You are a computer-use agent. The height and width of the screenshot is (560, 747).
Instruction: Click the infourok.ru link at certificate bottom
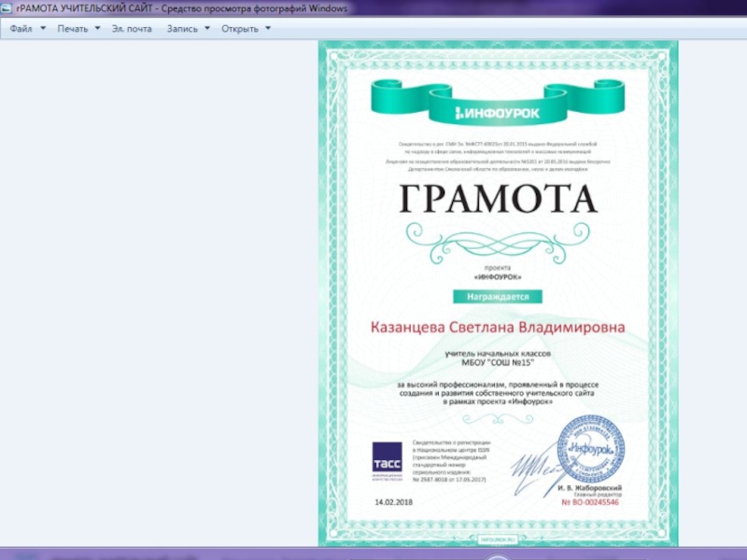click(498, 539)
